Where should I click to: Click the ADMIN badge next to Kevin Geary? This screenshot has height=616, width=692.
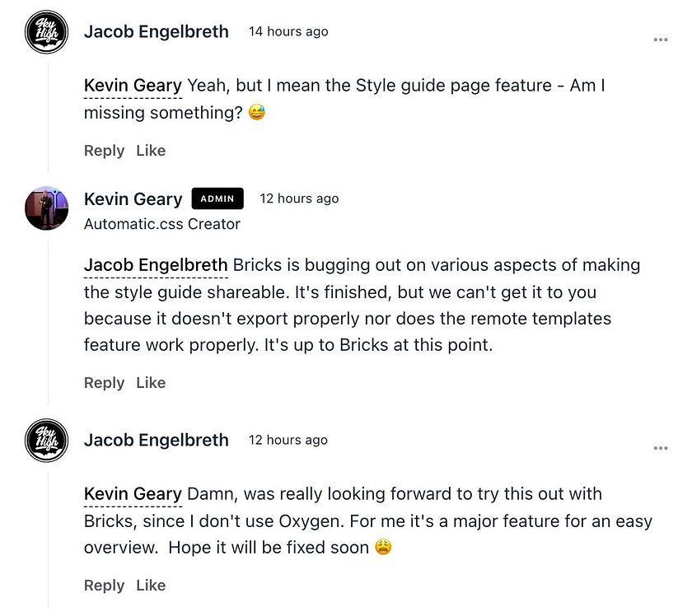(x=217, y=198)
